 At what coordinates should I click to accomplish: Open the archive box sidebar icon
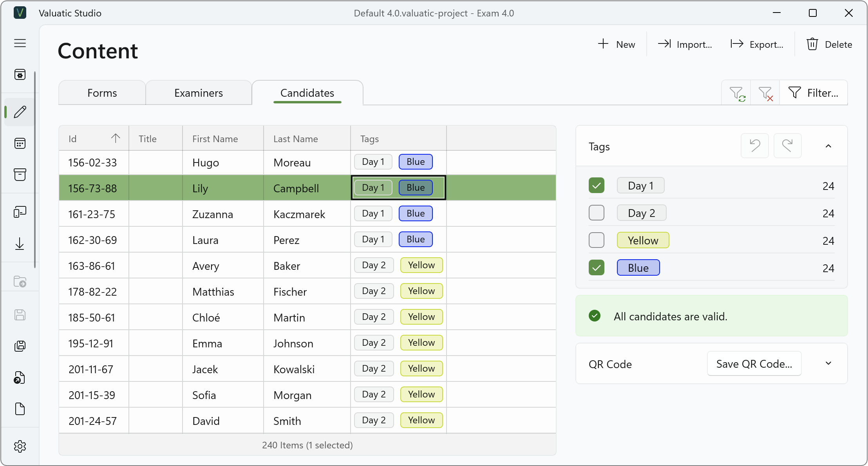tap(20, 175)
